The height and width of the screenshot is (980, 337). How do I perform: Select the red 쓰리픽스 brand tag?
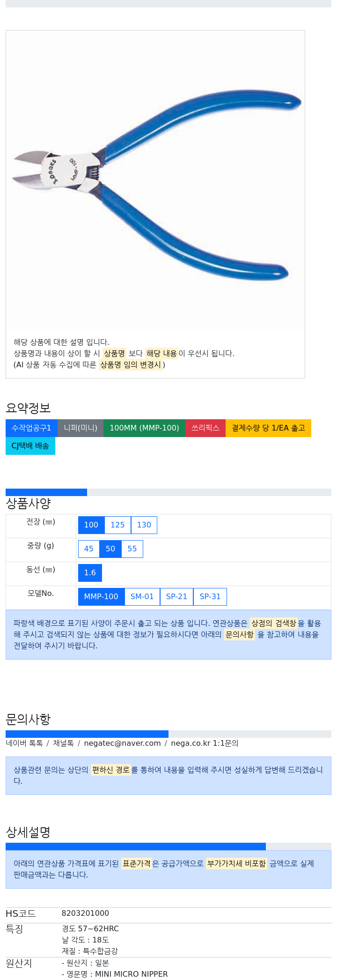tap(205, 428)
